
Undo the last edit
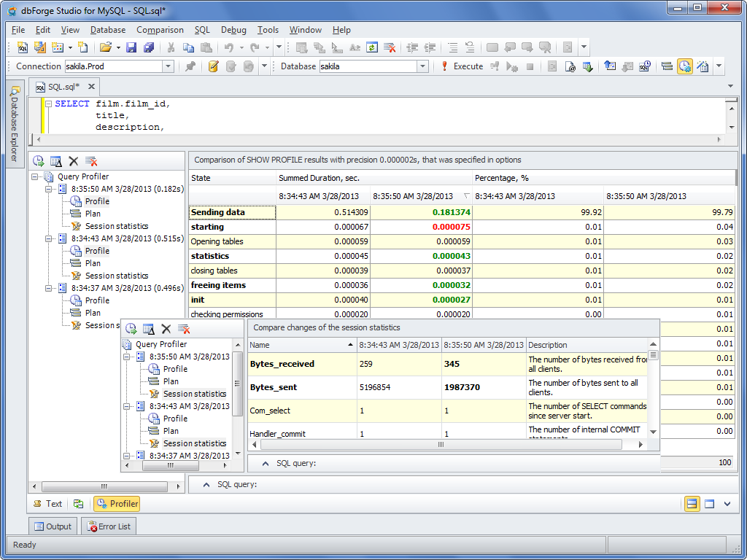tap(228, 47)
